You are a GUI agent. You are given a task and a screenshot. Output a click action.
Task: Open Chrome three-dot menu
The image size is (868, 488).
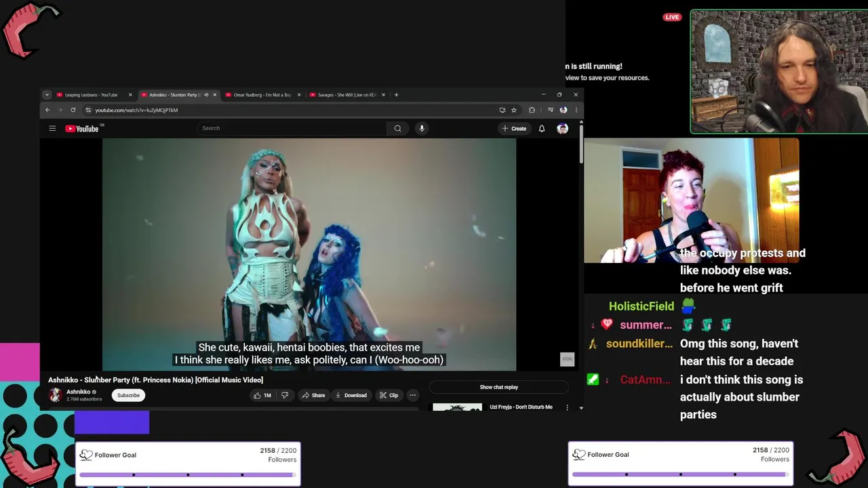click(576, 110)
